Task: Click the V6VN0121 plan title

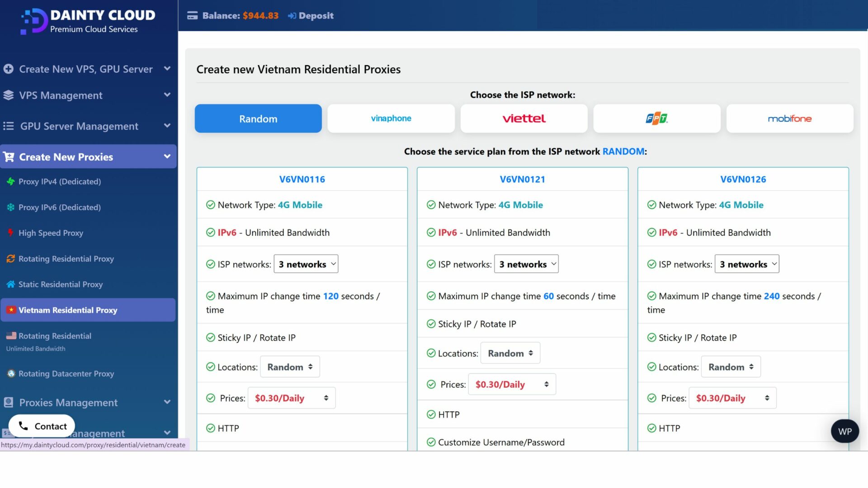Action: 523,179
